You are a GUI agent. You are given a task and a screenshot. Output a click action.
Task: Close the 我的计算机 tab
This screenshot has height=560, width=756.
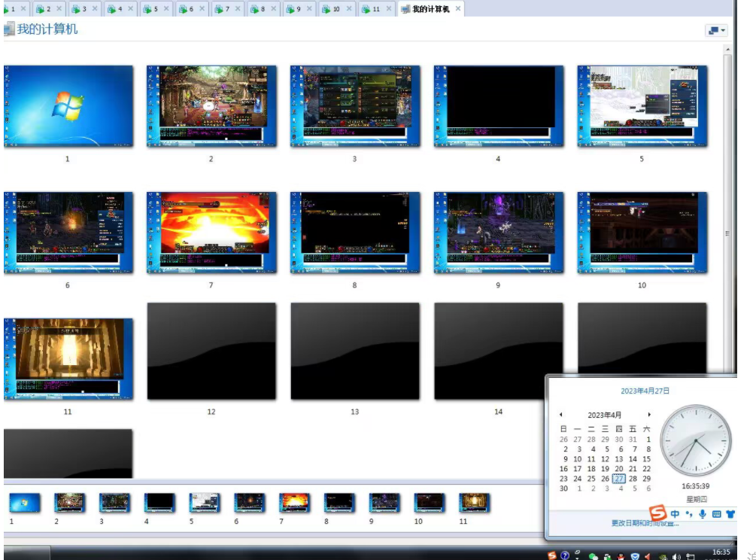(458, 9)
